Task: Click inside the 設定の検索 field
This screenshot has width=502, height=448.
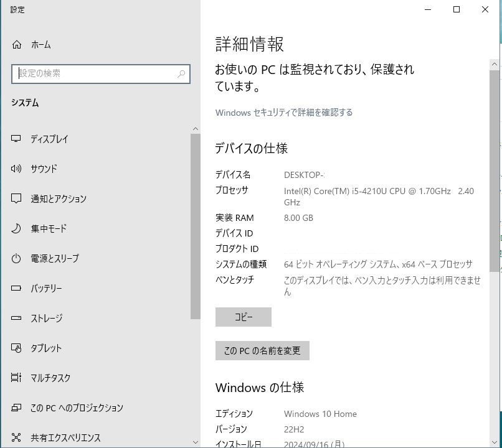Action: pyautogui.click(x=93, y=73)
